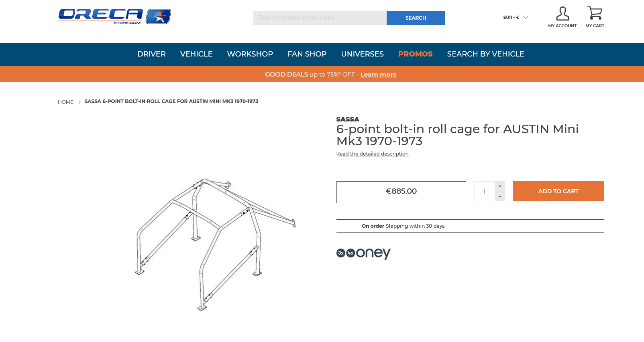Click the blue Search button

pyautogui.click(x=416, y=18)
